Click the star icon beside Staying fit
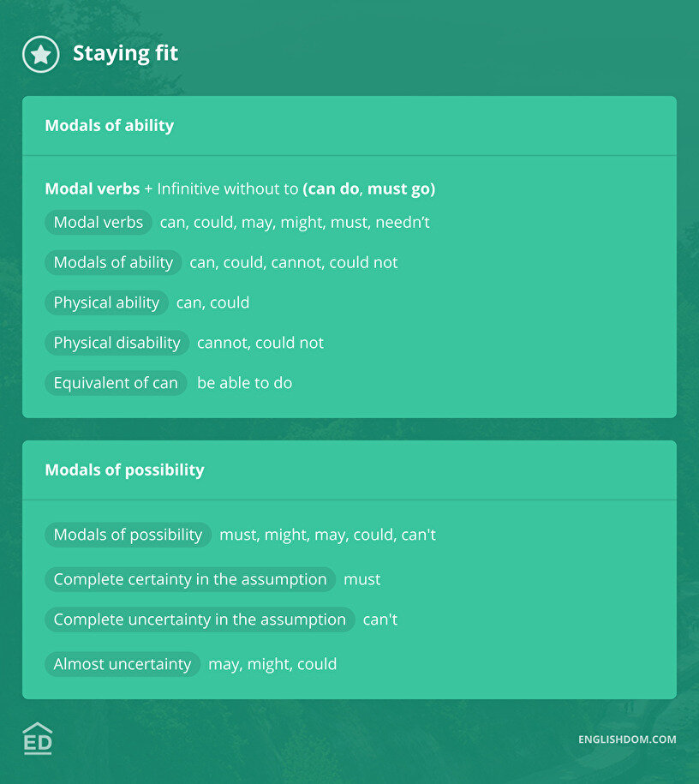This screenshot has width=699, height=784. click(x=40, y=54)
